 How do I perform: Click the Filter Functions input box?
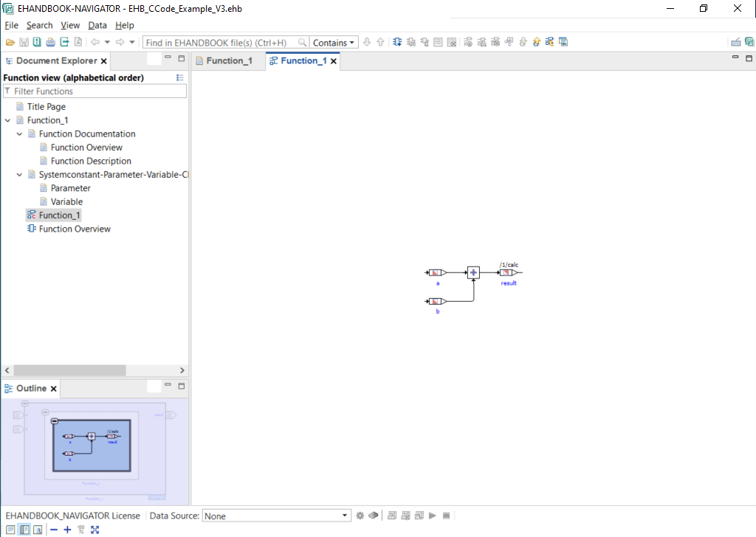point(94,90)
